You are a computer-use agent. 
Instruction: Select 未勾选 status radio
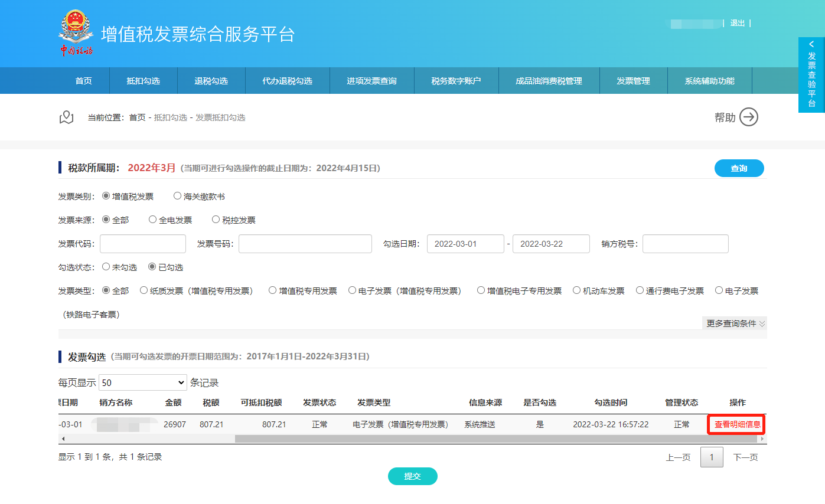[106, 267]
